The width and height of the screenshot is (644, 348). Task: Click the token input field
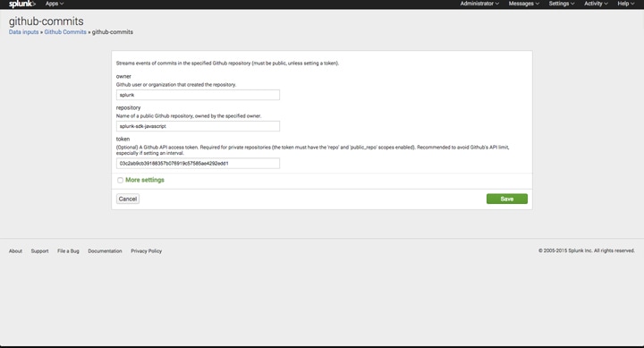point(198,163)
